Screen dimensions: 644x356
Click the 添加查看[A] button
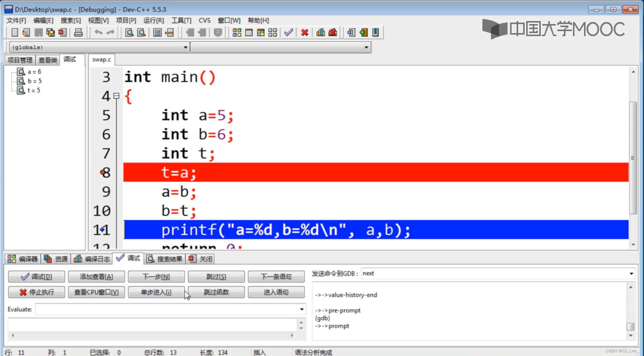point(96,277)
